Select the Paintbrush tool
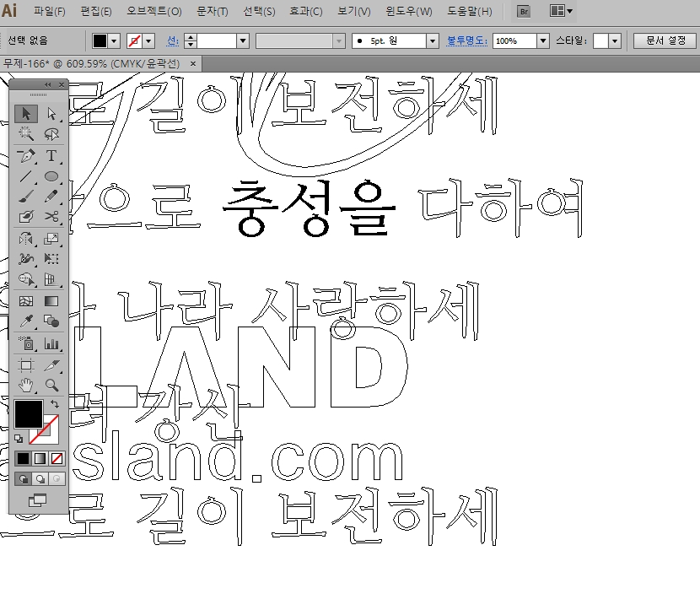This screenshot has width=700, height=610. pyautogui.click(x=26, y=197)
